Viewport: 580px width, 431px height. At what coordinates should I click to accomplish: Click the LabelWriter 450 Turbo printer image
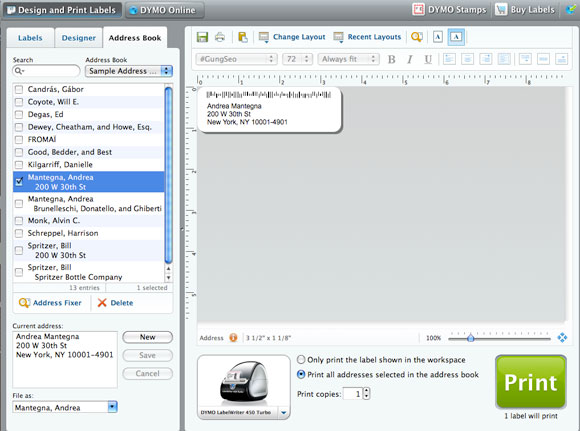(x=244, y=382)
